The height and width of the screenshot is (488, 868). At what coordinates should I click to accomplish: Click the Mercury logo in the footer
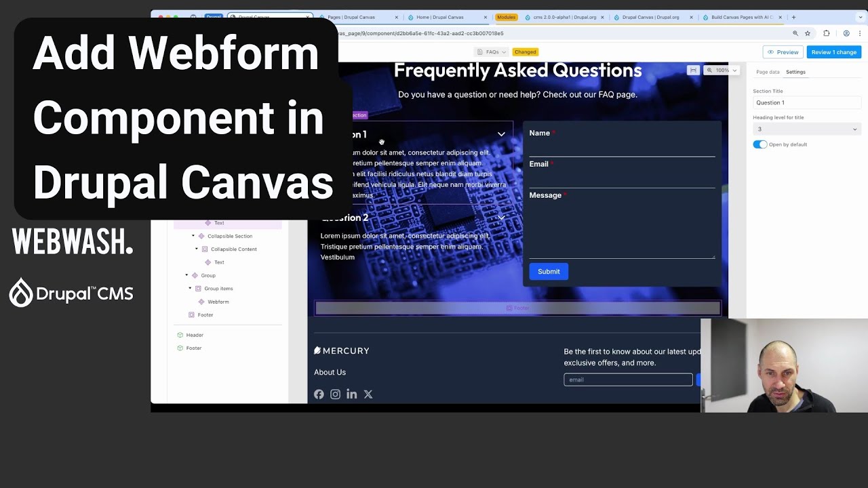click(342, 350)
